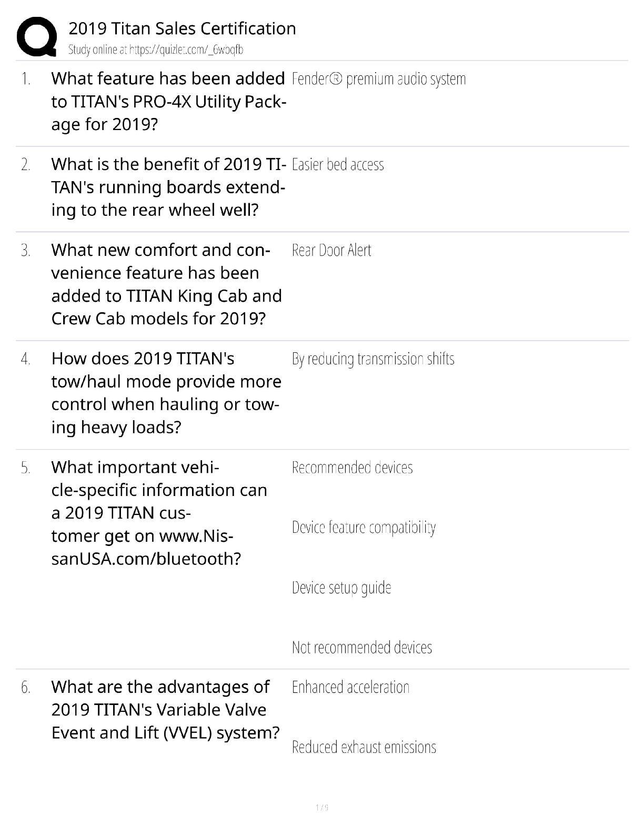Click the Device feature compatibility answer

364,527
